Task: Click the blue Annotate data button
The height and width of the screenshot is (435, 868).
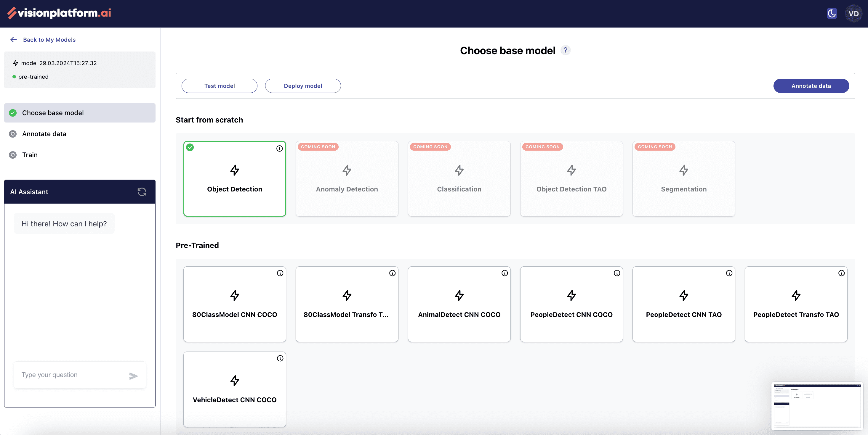Action: pos(811,86)
